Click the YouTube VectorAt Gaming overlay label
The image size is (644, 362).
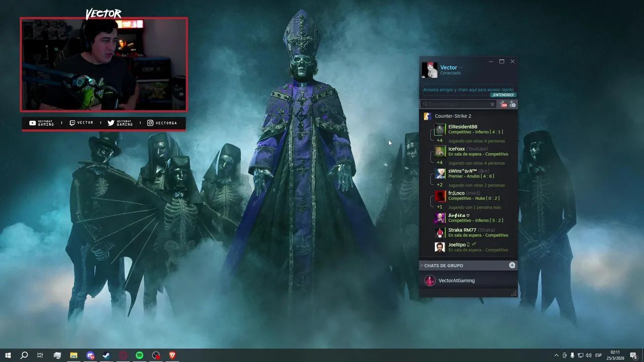41,123
